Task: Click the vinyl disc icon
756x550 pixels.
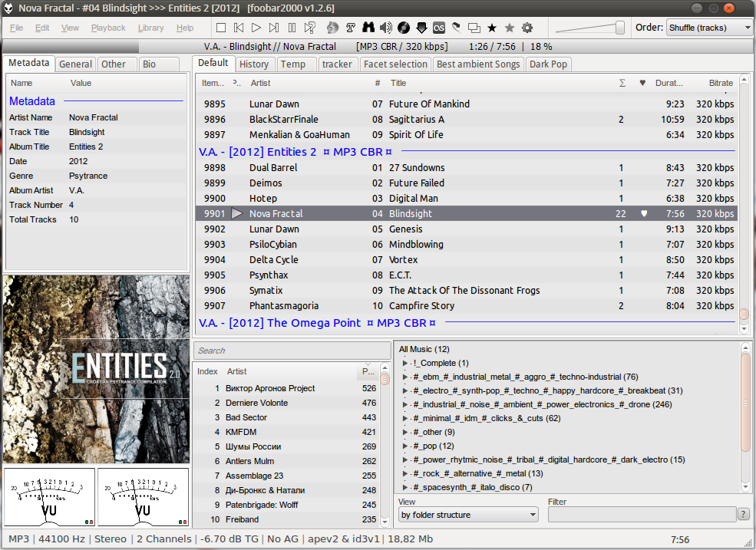Action: [x=404, y=28]
